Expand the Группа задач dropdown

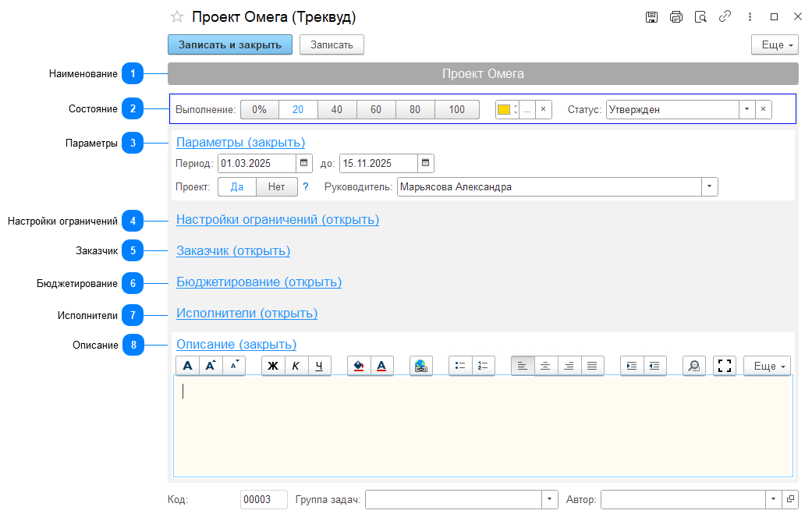pos(549,499)
